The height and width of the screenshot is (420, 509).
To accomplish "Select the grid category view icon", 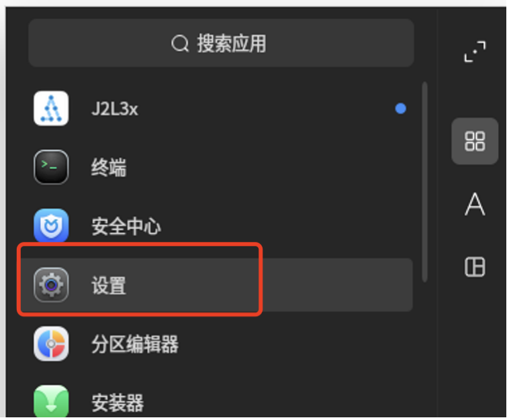I will [475, 141].
